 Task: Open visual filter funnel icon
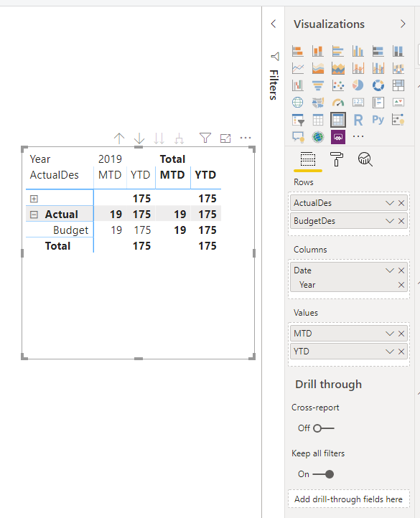coord(205,138)
